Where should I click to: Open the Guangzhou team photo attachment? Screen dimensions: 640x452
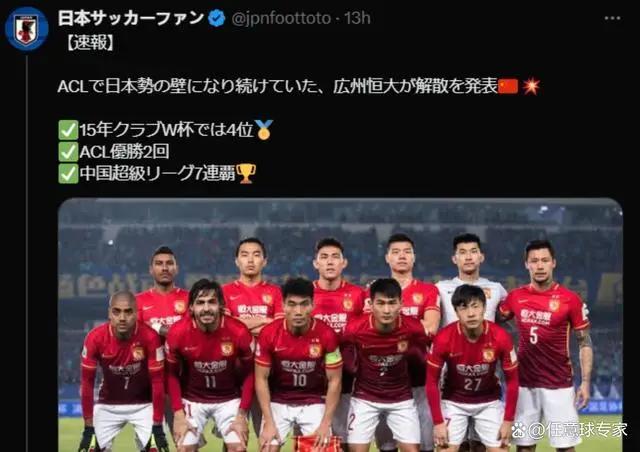pos(340,325)
